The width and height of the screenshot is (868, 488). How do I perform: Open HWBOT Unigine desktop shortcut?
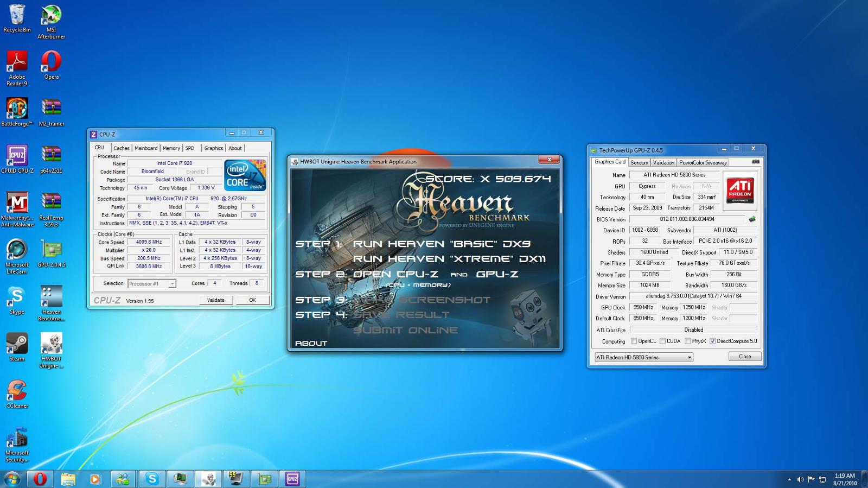(x=51, y=350)
